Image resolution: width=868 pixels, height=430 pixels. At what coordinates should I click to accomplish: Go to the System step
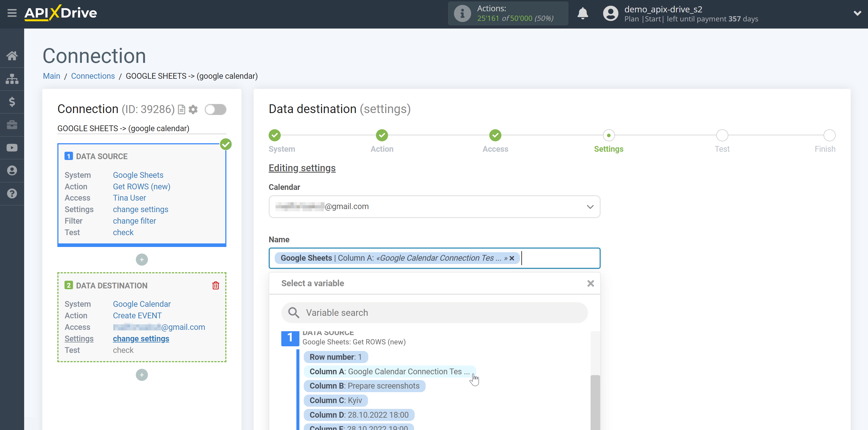(x=275, y=136)
